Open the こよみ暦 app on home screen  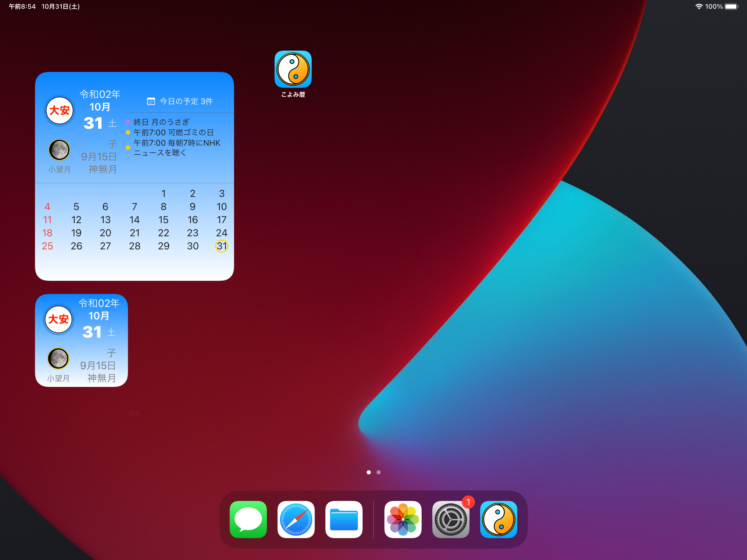293,69
